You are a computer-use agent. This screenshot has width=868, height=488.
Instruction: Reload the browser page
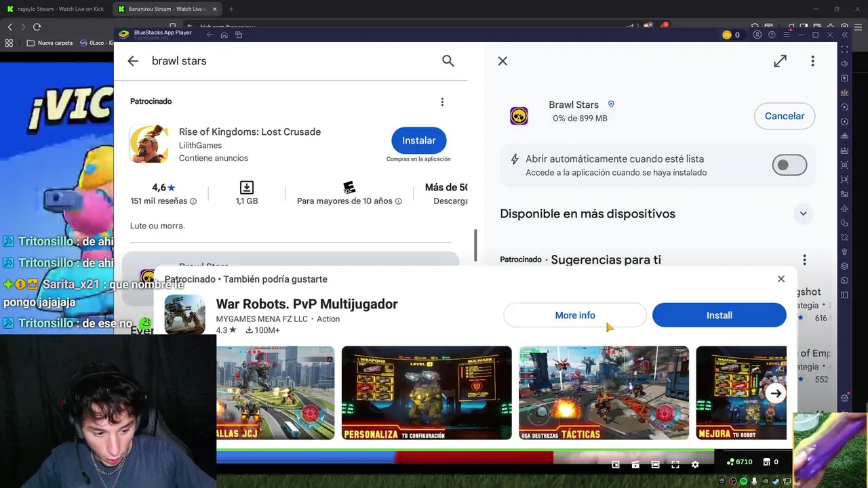[x=37, y=26]
